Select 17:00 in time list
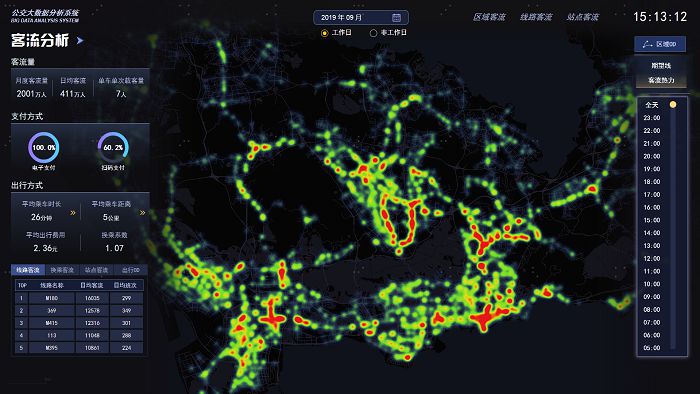 652,195
